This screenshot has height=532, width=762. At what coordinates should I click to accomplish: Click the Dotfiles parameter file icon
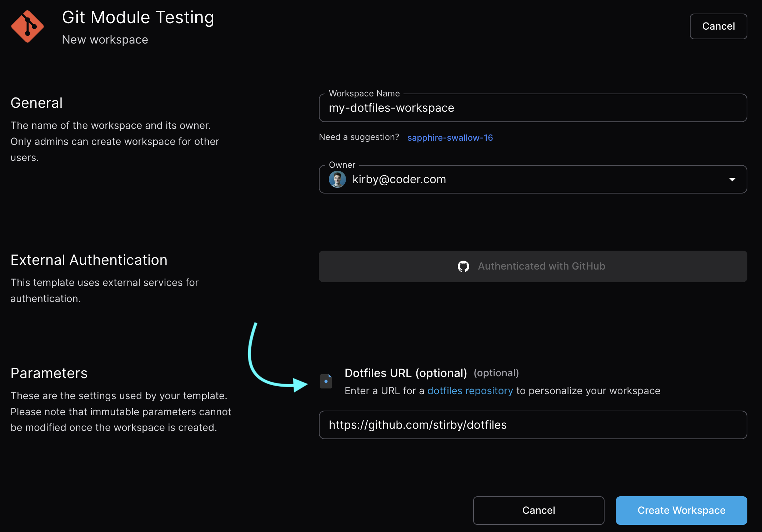[x=326, y=381]
